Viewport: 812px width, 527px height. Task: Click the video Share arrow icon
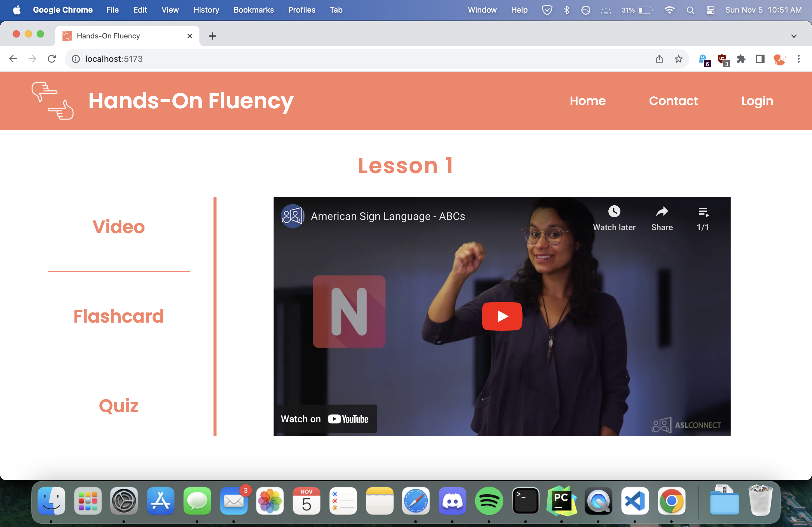662,212
